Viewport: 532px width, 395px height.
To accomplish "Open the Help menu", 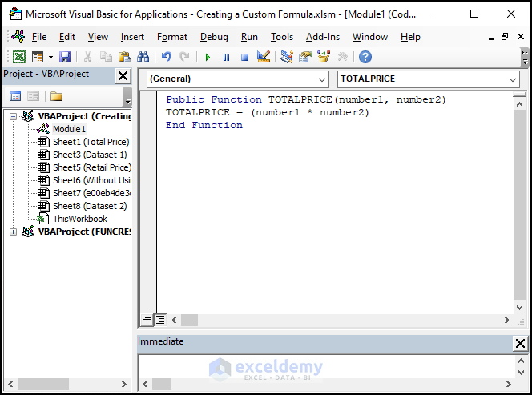I will [410, 37].
